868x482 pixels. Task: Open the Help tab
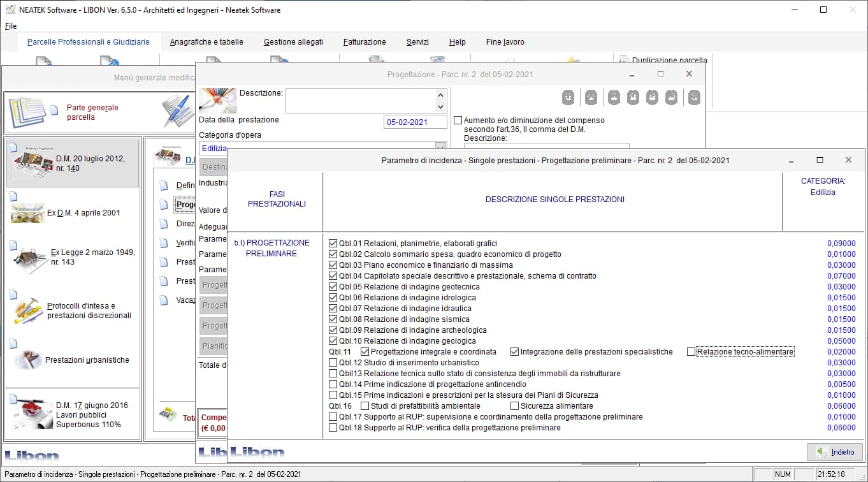click(x=458, y=42)
